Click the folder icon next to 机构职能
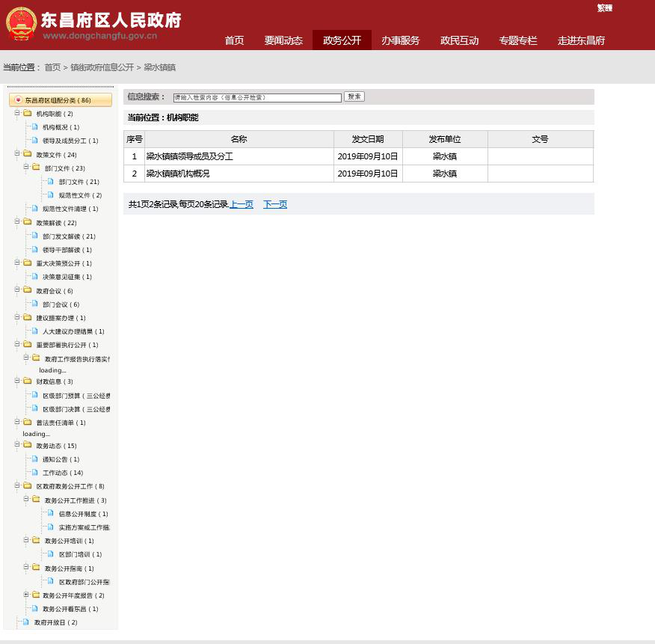This screenshot has width=655, height=644. (28, 114)
